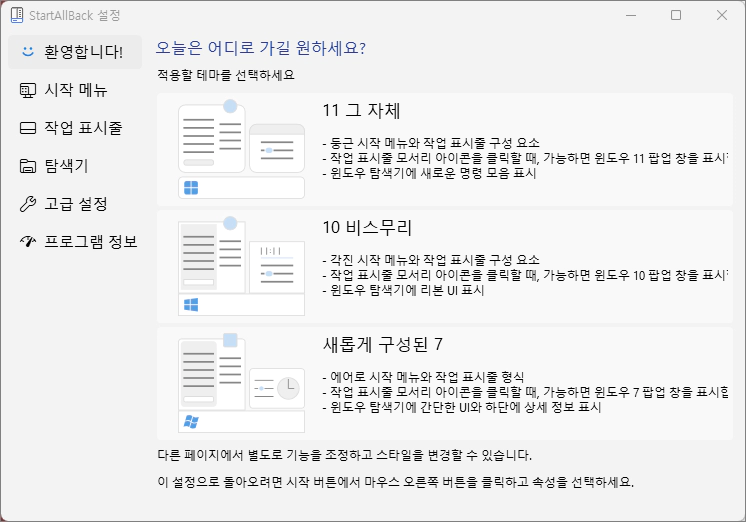This screenshot has height=522, width=746.
Task: Click the Windows 7 flag logo in third preview
Action: click(191, 422)
